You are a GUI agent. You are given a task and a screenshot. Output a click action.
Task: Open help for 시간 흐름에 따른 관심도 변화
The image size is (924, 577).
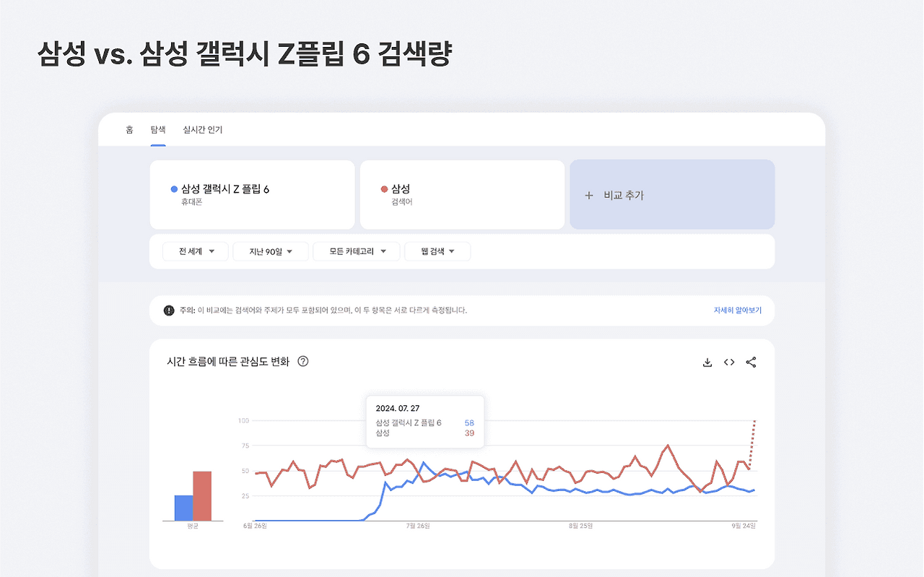point(303,362)
